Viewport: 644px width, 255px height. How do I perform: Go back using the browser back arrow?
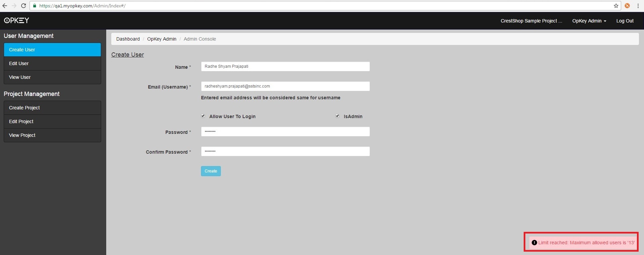click(x=5, y=6)
